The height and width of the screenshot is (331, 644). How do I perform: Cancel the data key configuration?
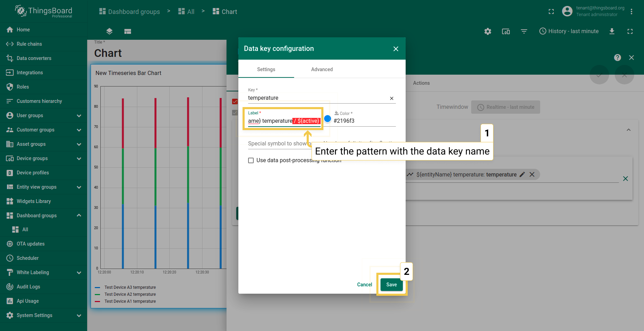coord(365,285)
